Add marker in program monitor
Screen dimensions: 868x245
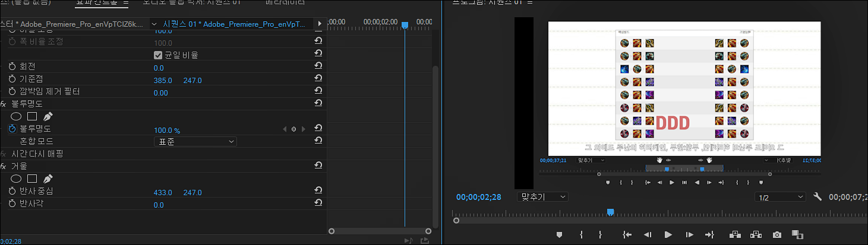tap(559, 235)
